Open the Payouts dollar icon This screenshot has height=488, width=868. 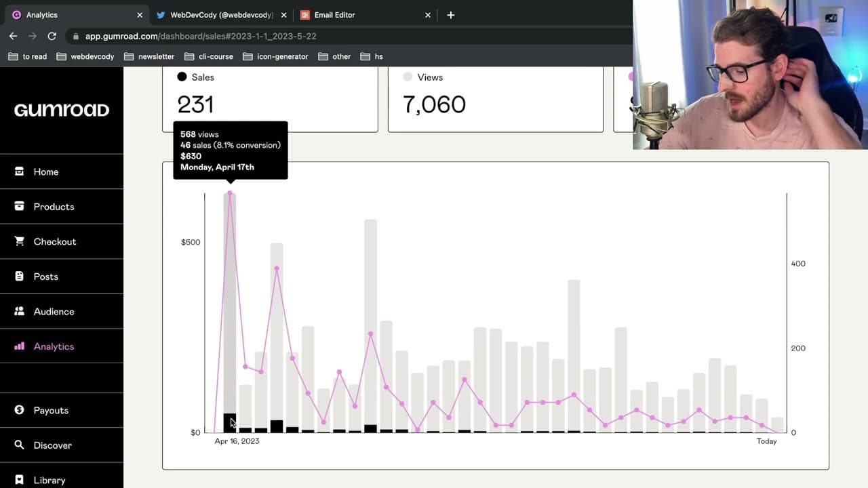click(20, 410)
